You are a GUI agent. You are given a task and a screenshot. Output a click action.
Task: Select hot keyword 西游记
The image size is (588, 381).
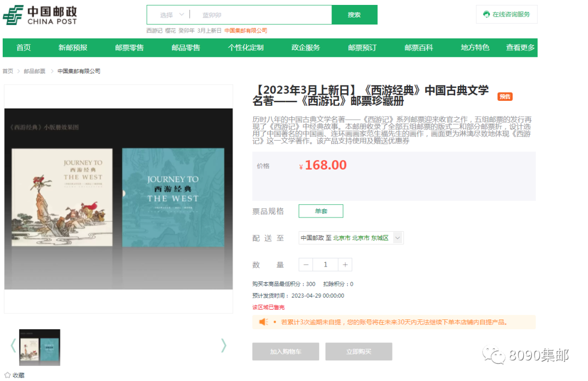154,31
